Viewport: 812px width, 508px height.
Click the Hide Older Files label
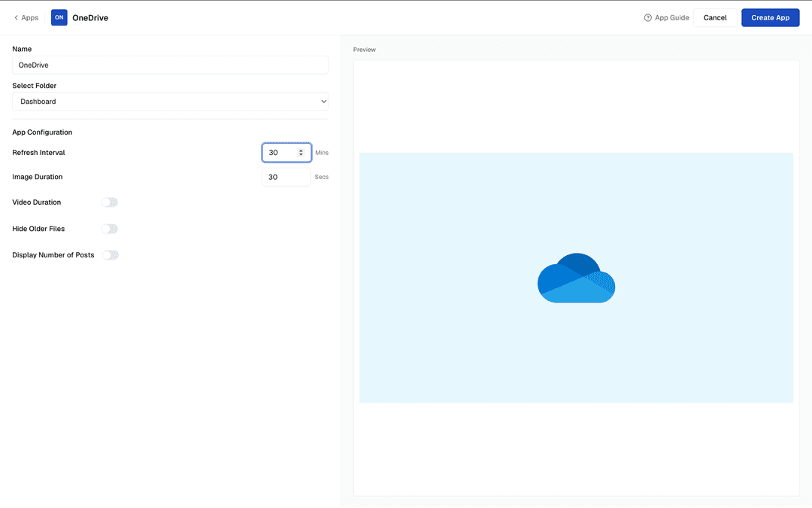tap(38, 229)
